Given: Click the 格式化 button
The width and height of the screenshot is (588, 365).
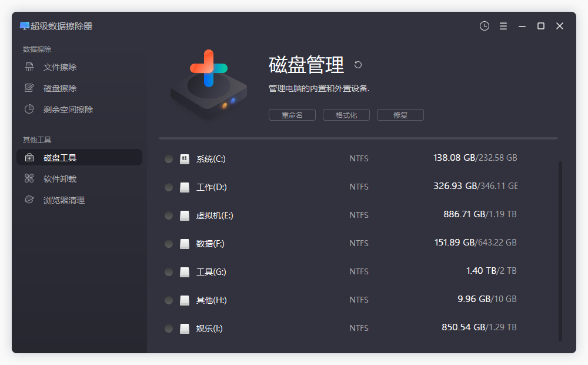Looking at the screenshot, I should coord(346,115).
